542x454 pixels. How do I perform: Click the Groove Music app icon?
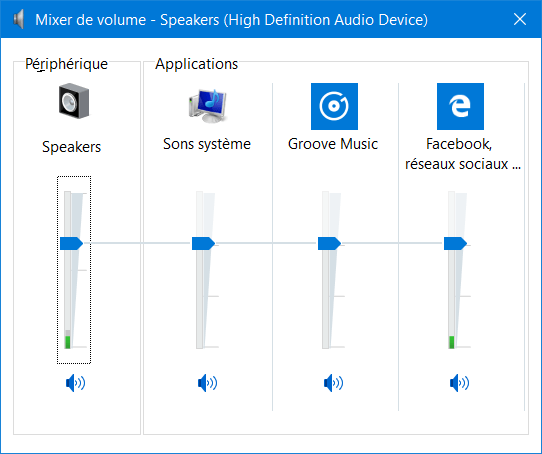[x=334, y=106]
